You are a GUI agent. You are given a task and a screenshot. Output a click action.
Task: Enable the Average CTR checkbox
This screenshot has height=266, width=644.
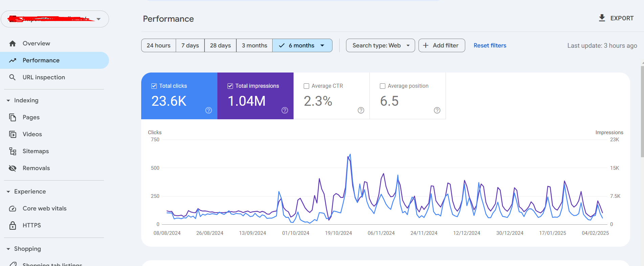pos(306,86)
